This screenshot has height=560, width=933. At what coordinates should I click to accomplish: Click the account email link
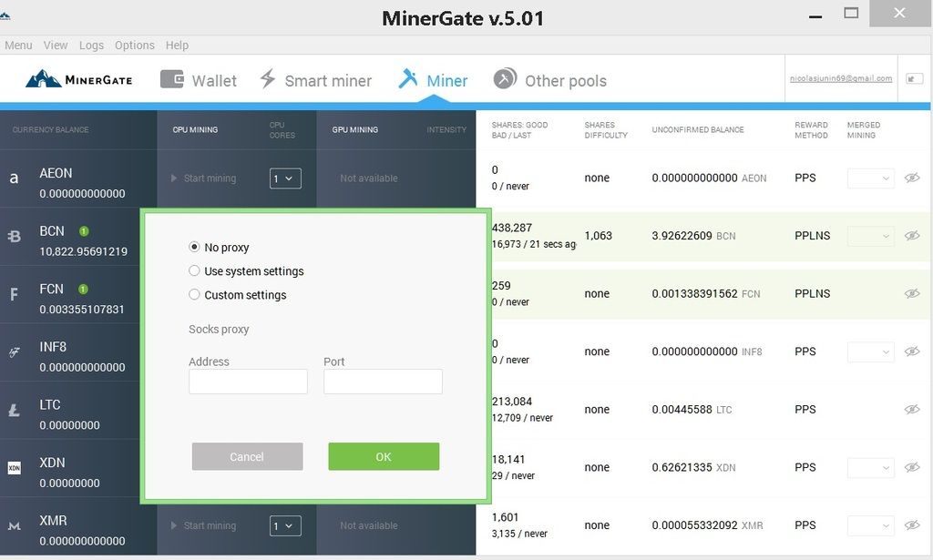point(841,78)
